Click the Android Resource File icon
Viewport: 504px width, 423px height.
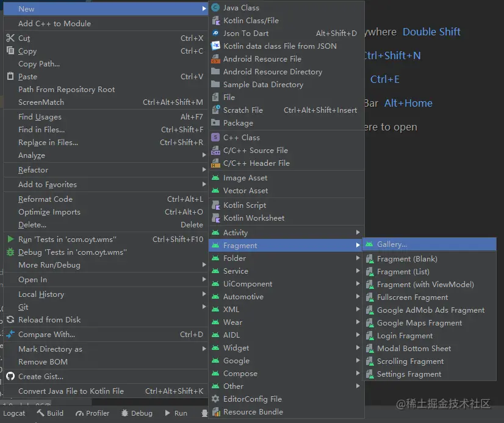pyautogui.click(x=215, y=59)
